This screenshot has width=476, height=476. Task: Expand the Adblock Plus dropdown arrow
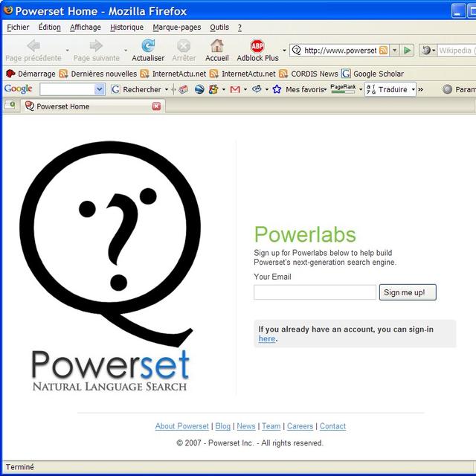pyautogui.click(x=284, y=51)
